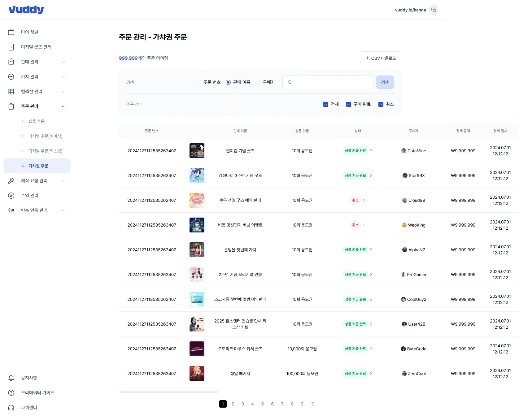Copy the vuddy.io/kanna channel link
Viewport: 519px width, 420px height.
(434, 10)
